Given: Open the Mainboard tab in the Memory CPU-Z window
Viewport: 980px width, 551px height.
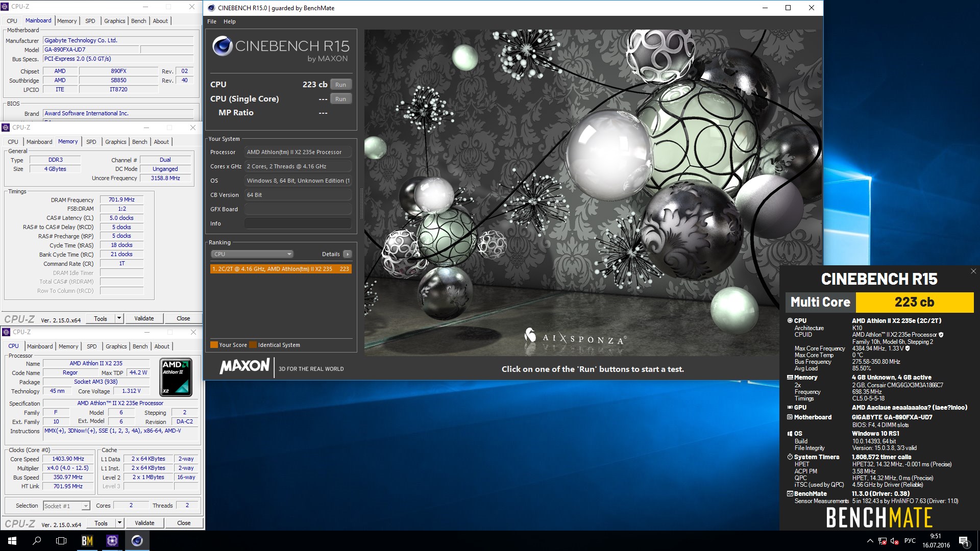Looking at the screenshot, I should click(39, 142).
